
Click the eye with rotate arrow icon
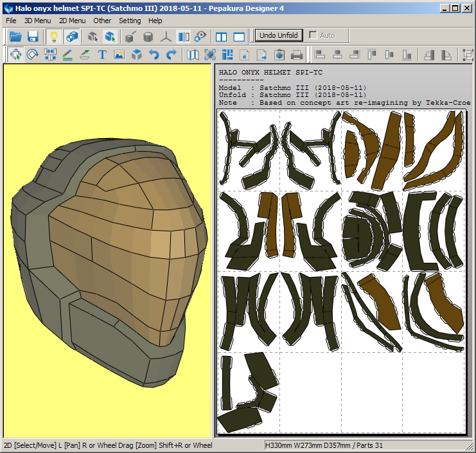200,37
